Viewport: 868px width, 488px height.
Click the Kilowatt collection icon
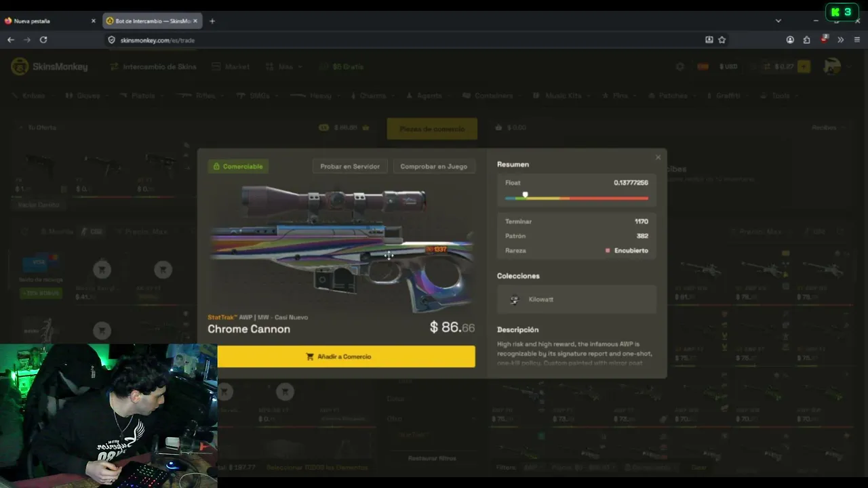tap(514, 300)
